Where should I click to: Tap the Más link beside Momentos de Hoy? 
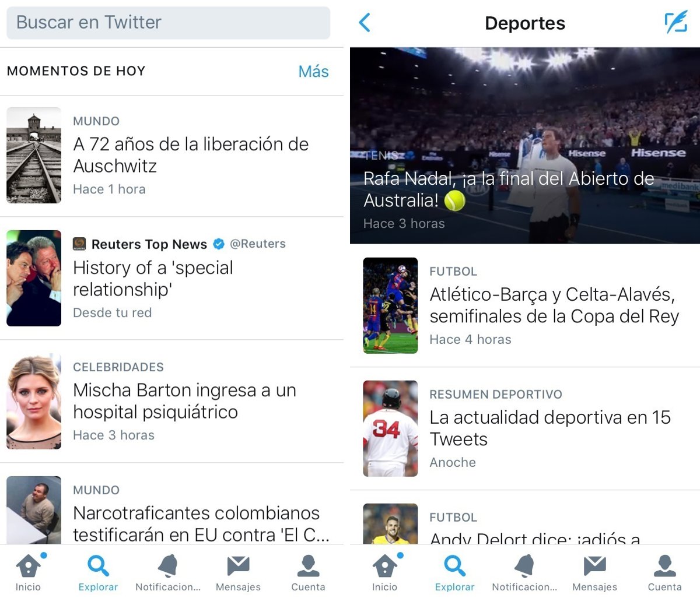pyautogui.click(x=313, y=72)
